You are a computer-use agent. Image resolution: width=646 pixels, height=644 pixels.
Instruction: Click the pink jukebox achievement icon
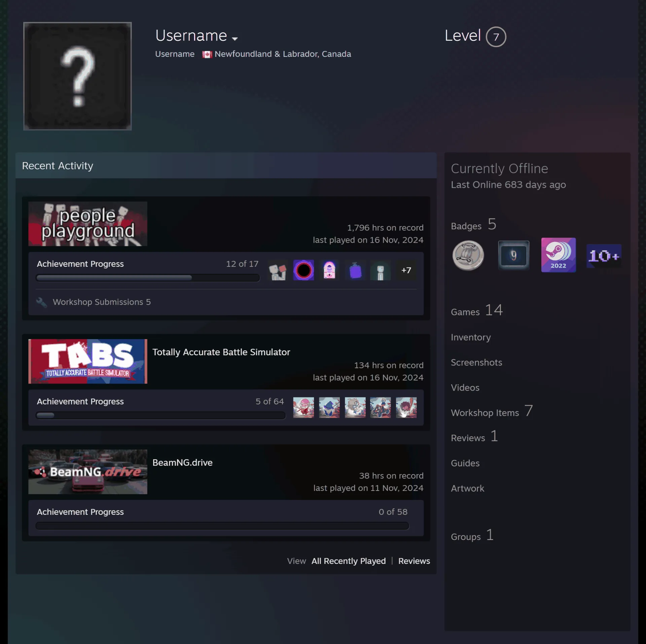click(329, 270)
